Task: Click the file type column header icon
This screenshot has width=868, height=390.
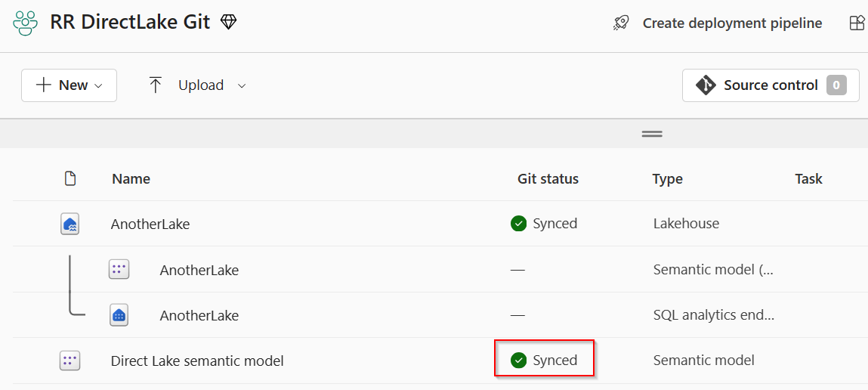Action: [70, 179]
